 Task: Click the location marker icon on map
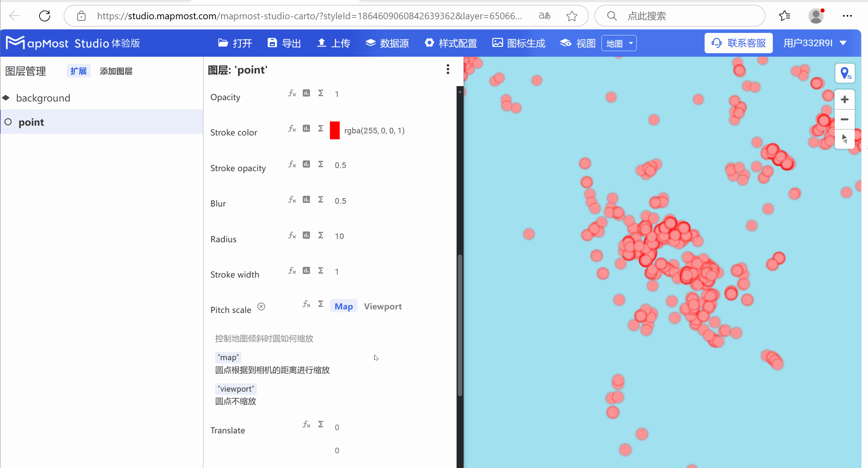point(845,73)
